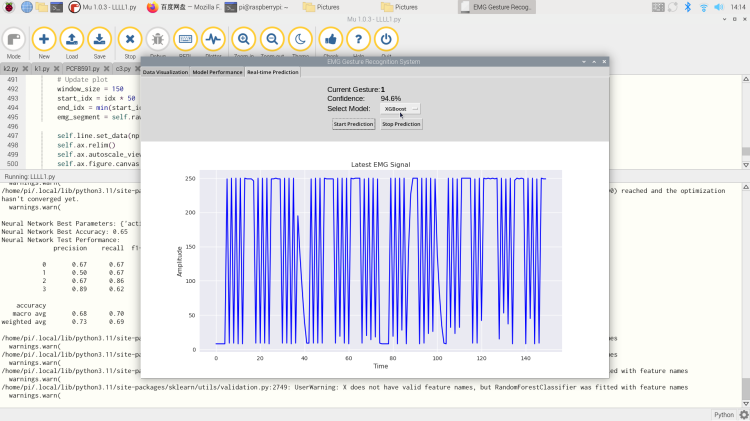
Task: Quit Mu using the power icon
Action: pyautogui.click(x=386, y=41)
